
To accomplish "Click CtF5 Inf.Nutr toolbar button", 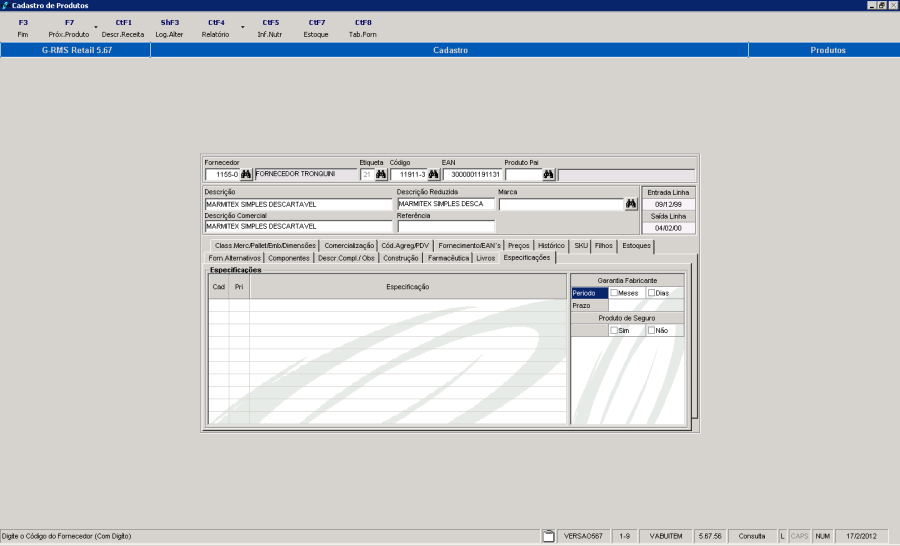I will pos(270,28).
